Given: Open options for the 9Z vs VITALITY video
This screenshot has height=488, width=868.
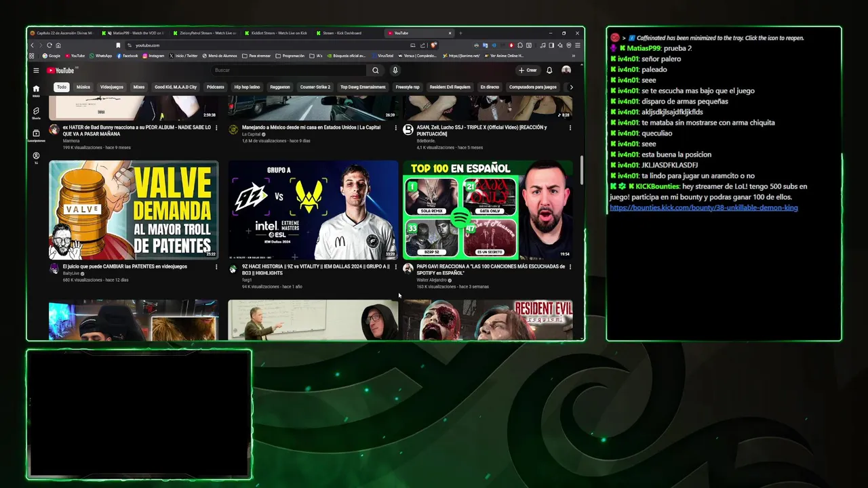Looking at the screenshot, I should [x=395, y=267].
